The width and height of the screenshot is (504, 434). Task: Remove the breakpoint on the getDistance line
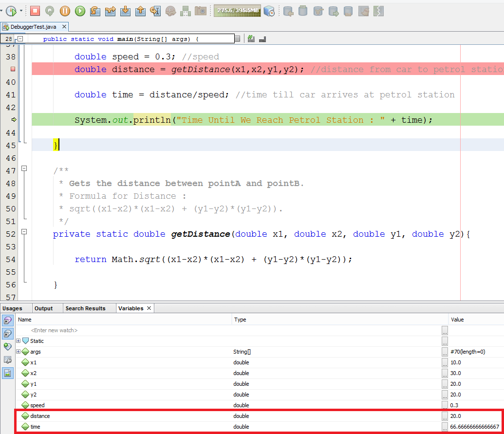coord(13,70)
